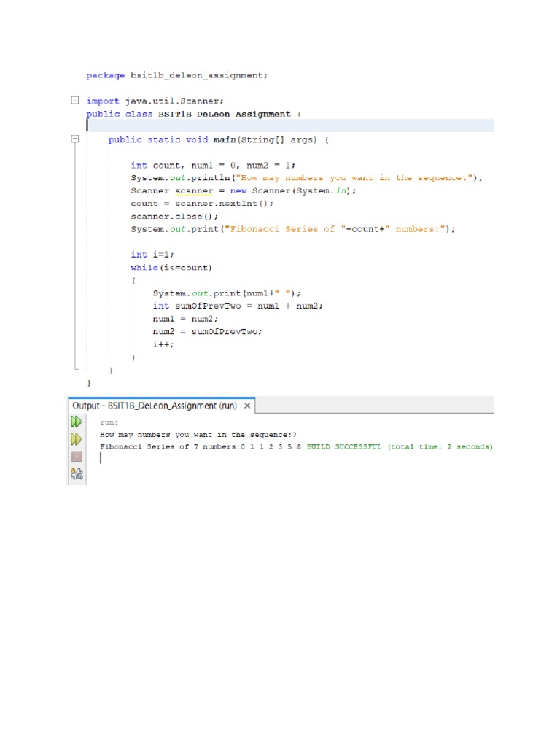Click the yellow Re-run with different parameters icon
Screen dimensions: 560x747
[76, 439]
